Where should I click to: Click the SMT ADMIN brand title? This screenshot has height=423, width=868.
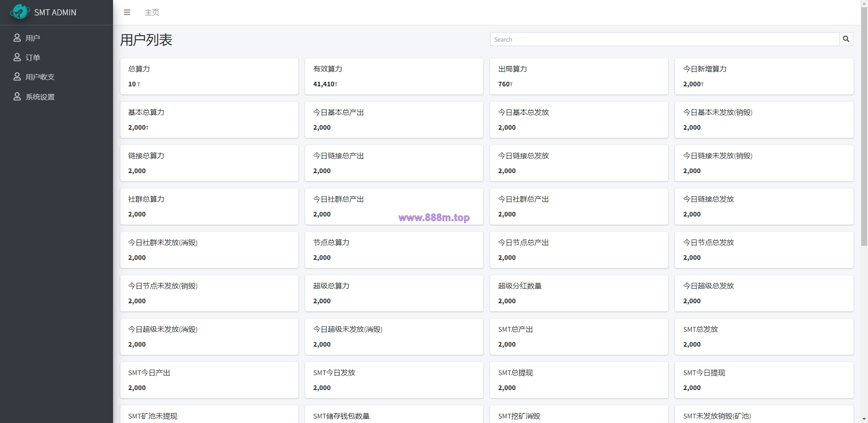click(55, 12)
